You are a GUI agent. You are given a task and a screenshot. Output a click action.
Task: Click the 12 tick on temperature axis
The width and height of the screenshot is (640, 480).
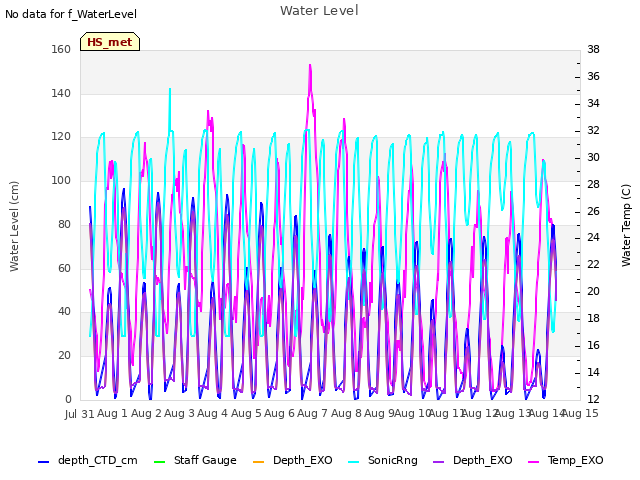click(x=593, y=399)
